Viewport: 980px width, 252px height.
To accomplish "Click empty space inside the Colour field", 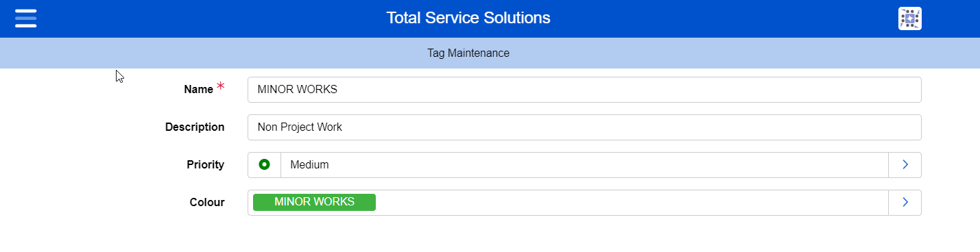I will click(x=631, y=202).
